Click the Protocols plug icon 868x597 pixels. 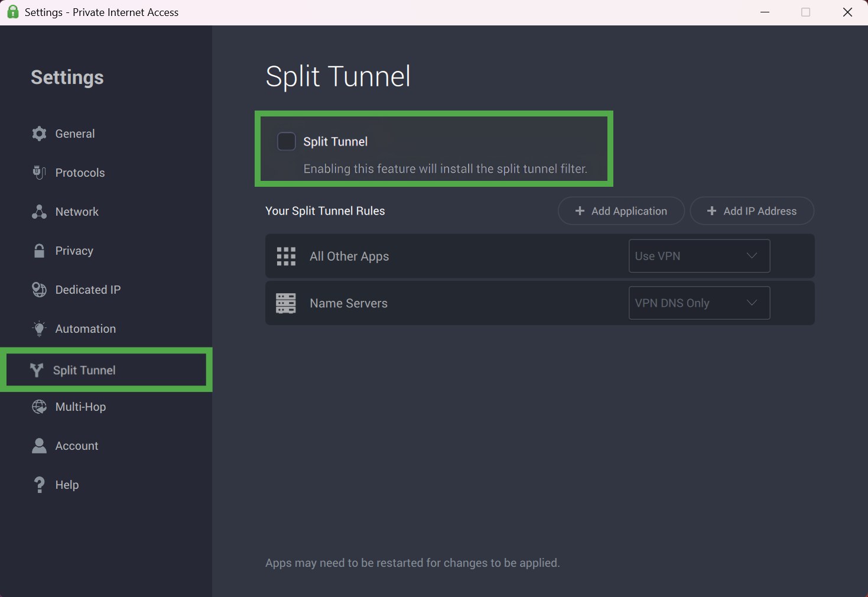pyautogui.click(x=39, y=173)
